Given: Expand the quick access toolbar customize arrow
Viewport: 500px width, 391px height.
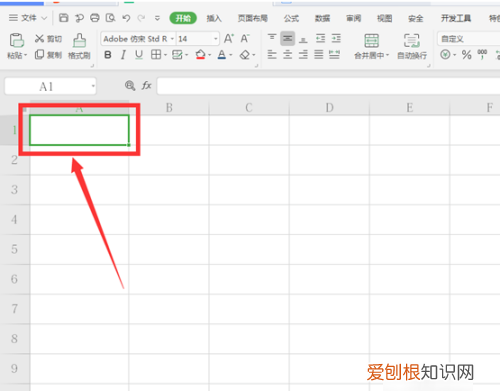Looking at the screenshot, I should click(157, 18).
